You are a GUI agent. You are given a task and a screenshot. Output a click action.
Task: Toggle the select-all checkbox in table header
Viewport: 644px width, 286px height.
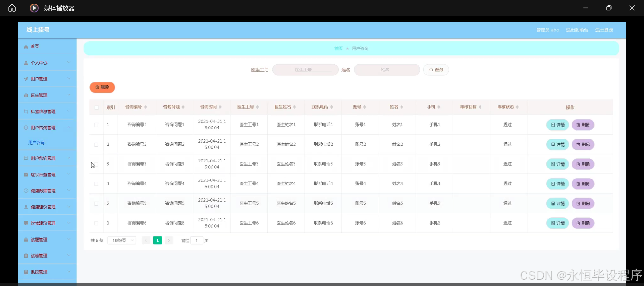[x=97, y=108]
